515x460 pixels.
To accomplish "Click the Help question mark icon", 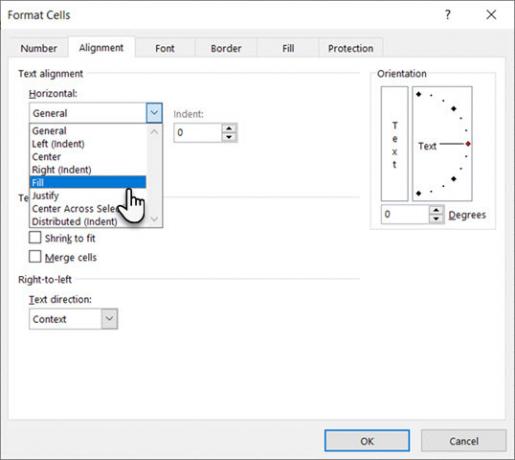I will click(x=448, y=15).
